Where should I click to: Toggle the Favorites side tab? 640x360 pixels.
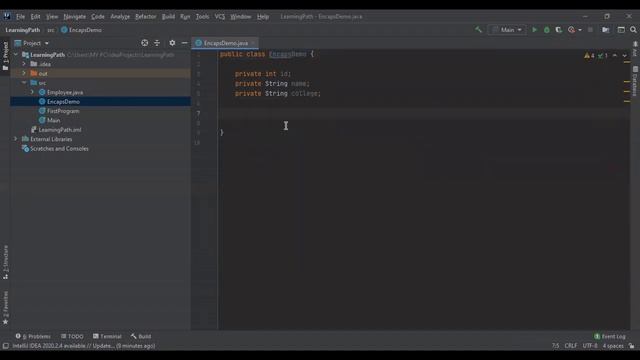click(x=5, y=308)
